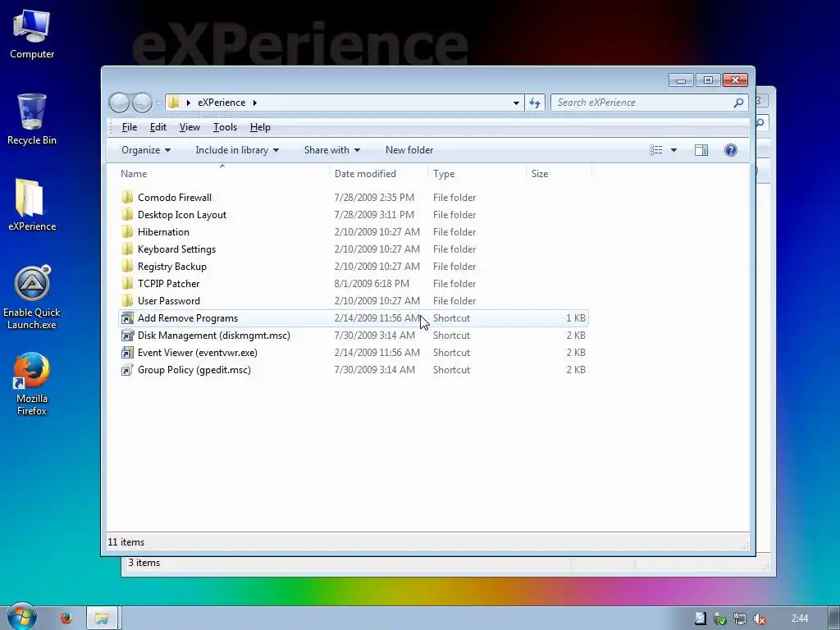The height and width of the screenshot is (630, 840).
Task: Click the Hibernation folder icon
Action: pos(127,232)
